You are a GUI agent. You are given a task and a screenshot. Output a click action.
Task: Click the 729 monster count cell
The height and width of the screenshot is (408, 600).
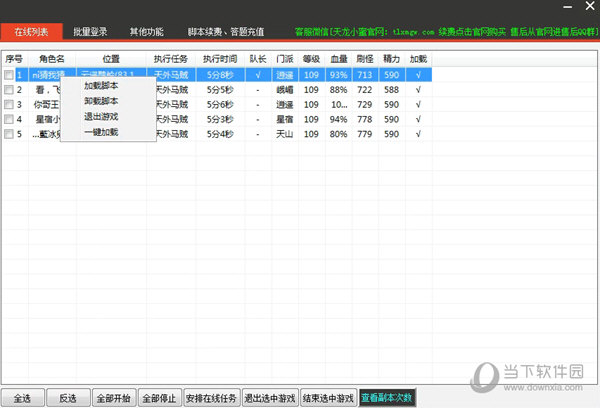coord(365,104)
